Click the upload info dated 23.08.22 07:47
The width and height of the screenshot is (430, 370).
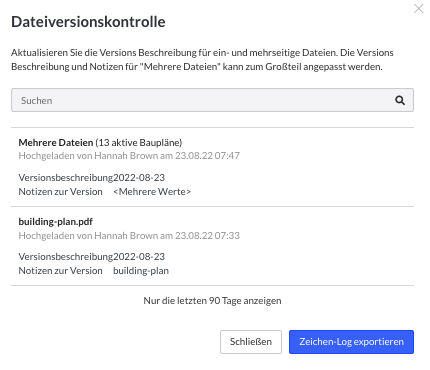(129, 156)
